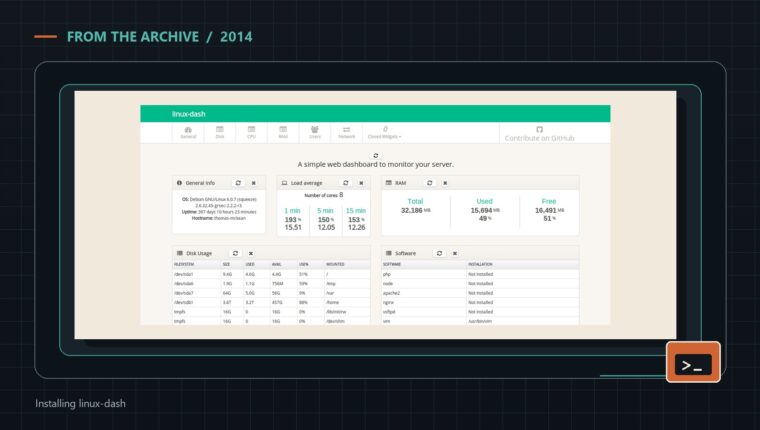The width and height of the screenshot is (760, 430).
Task: Select the nginx software row
Action: [x=480, y=303]
